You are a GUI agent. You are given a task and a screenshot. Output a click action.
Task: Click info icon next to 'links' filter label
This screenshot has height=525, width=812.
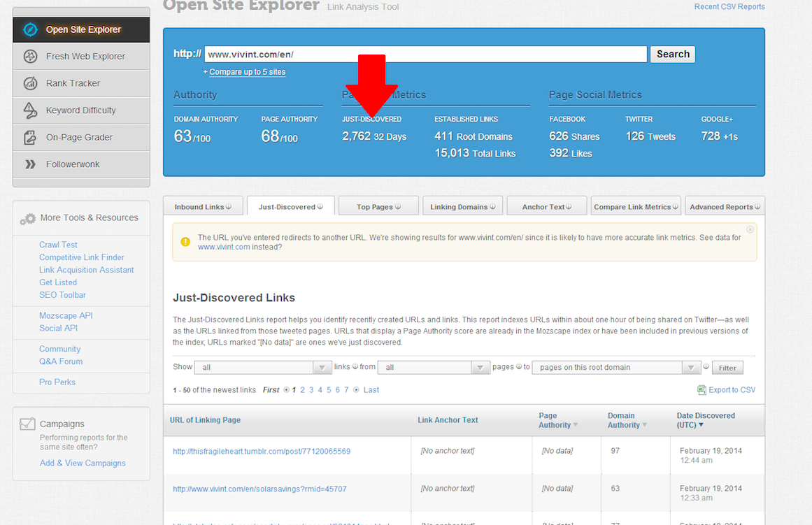(355, 366)
